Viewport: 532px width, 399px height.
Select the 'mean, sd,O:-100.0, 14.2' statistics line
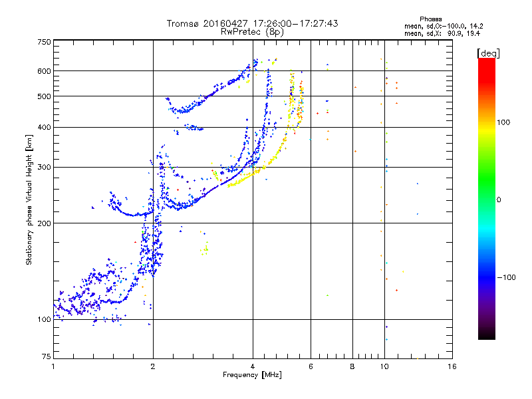(x=444, y=26)
